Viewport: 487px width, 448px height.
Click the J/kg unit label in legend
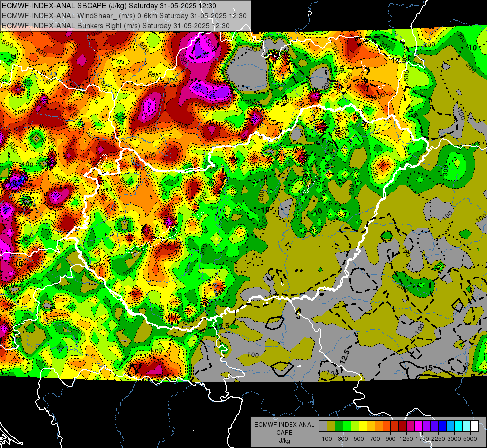[284, 441]
